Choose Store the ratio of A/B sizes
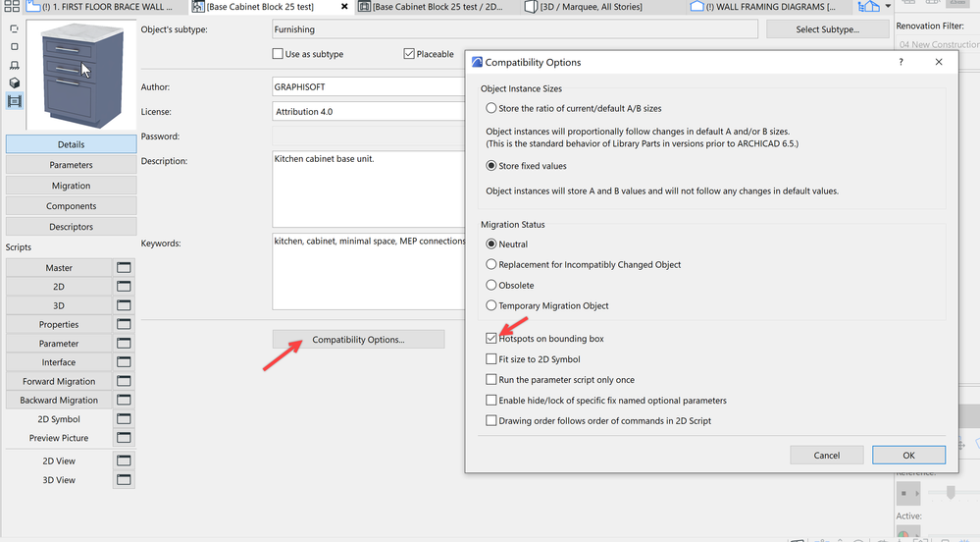Viewport: 980px width, 542px height. (x=491, y=108)
